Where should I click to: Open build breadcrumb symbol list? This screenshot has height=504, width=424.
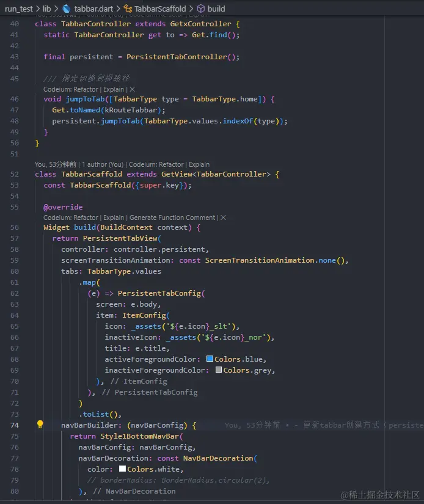click(216, 9)
